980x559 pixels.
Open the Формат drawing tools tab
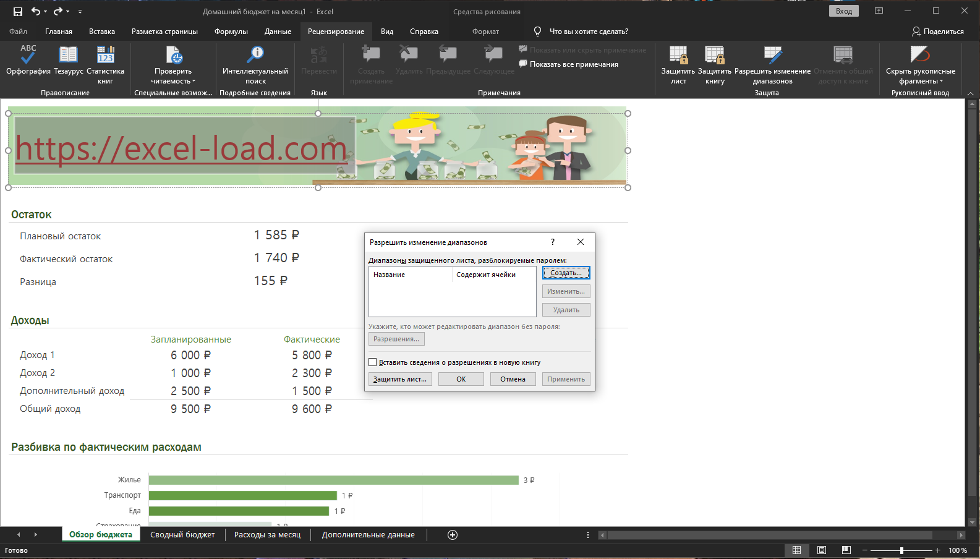[485, 32]
